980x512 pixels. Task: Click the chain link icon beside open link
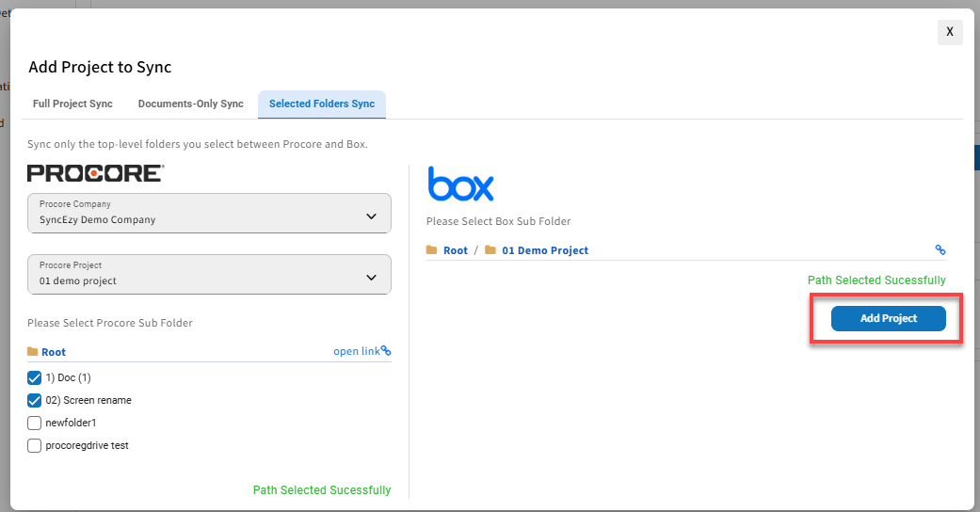[x=386, y=351]
